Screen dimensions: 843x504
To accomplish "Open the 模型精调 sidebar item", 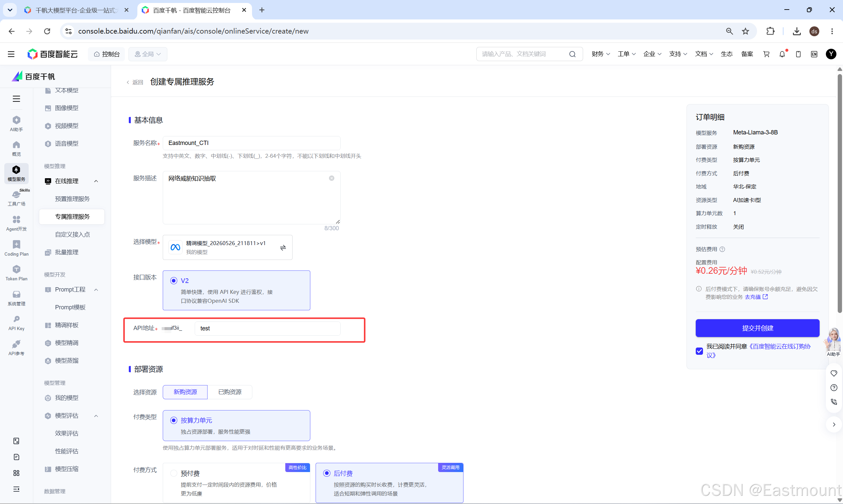I will click(67, 343).
